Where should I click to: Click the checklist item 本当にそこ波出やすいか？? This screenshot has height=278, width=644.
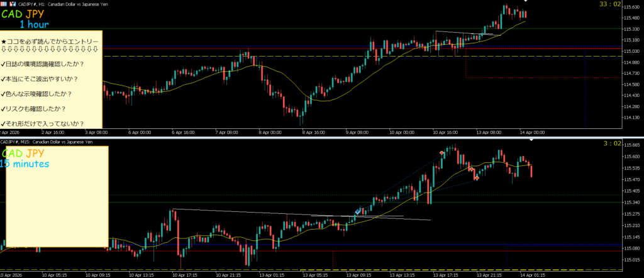pos(40,79)
